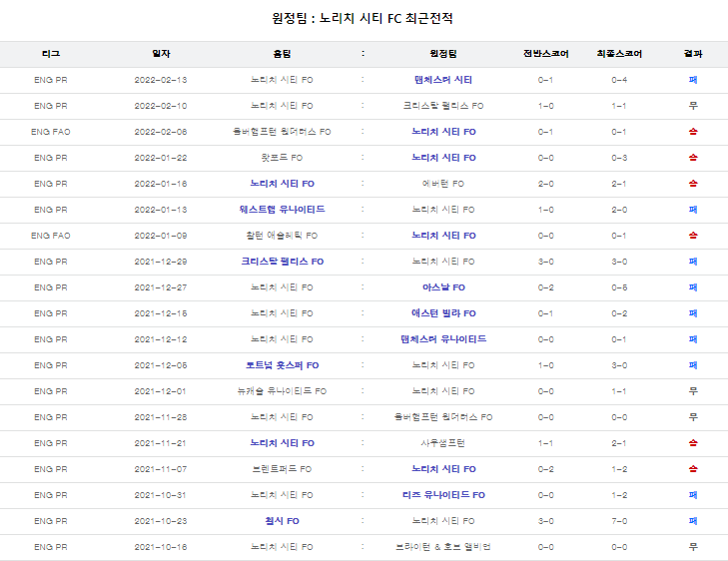Open away team '리즈 유나이티드 FC'

(443, 495)
